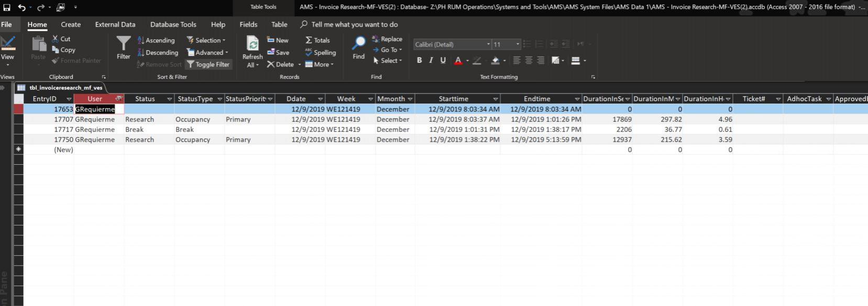Click the Redo arrow icon
Image resolution: width=868 pixels, height=306 pixels.
tap(41, 7)
